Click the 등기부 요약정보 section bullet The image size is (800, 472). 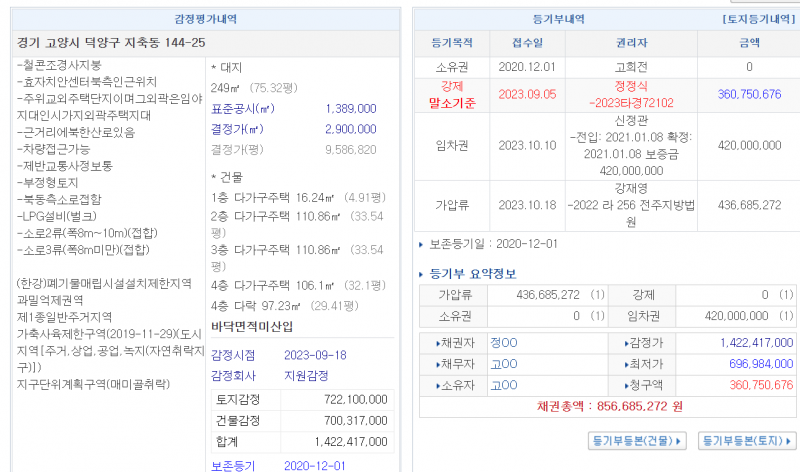(x=420, y=274)
